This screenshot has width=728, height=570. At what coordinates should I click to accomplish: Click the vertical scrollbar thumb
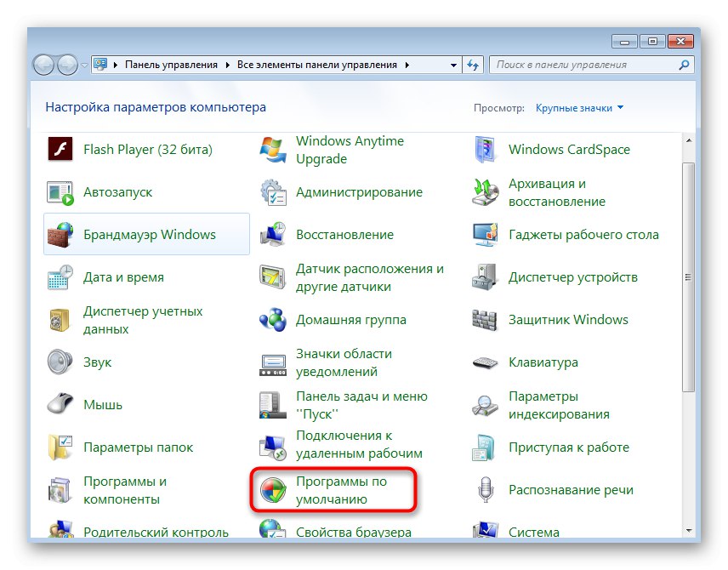pyautogui.click(x=689, y=277)
